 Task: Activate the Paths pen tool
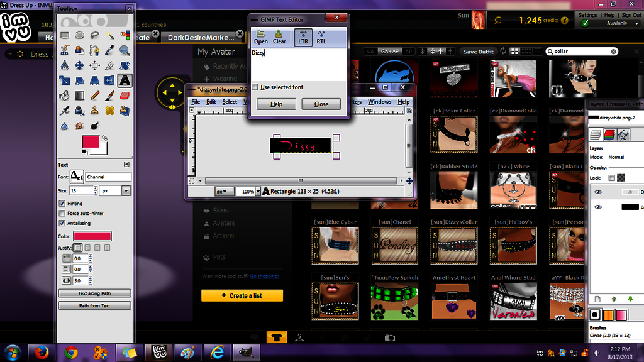tap(94, 50)
